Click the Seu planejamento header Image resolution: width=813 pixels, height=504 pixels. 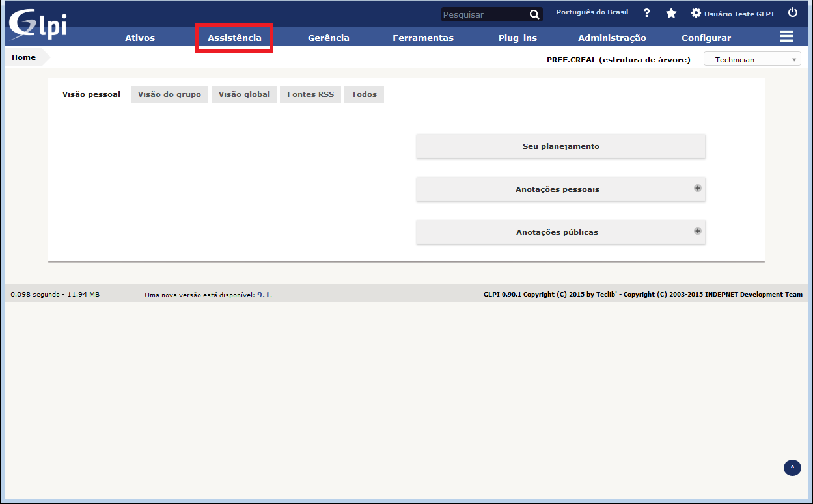[560, 146]
